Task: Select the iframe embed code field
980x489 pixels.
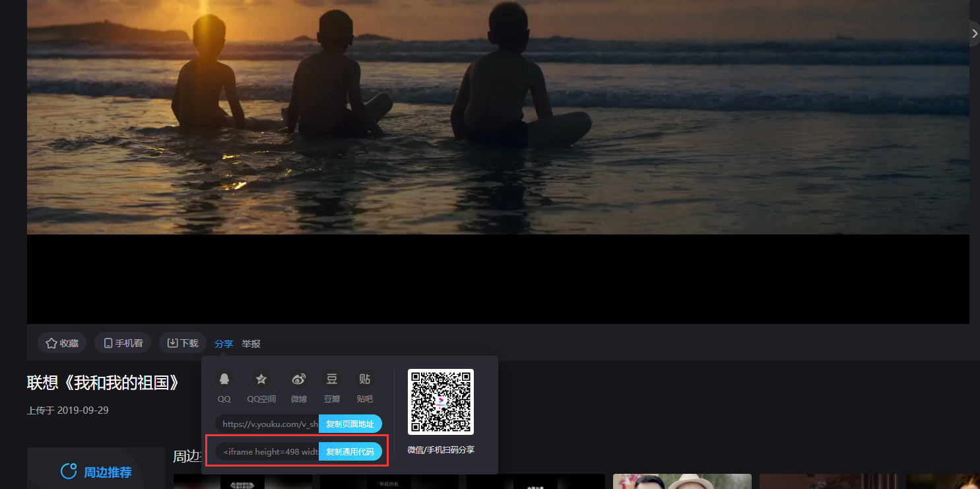Action: (267, 452)
